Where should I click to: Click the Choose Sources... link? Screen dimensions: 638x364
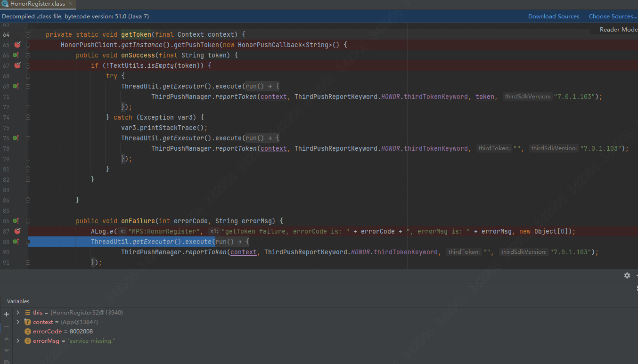(x=613, y=16)
